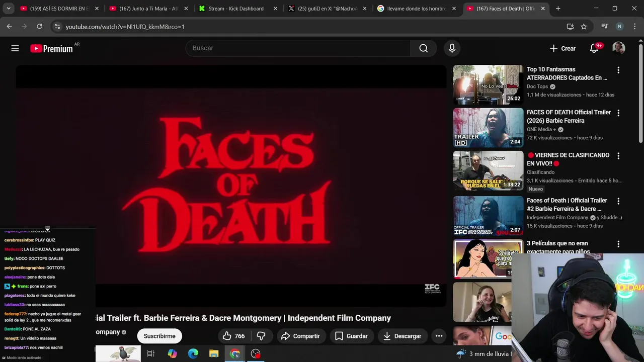Play the Faces of Death video player

(x=231, y=185)
